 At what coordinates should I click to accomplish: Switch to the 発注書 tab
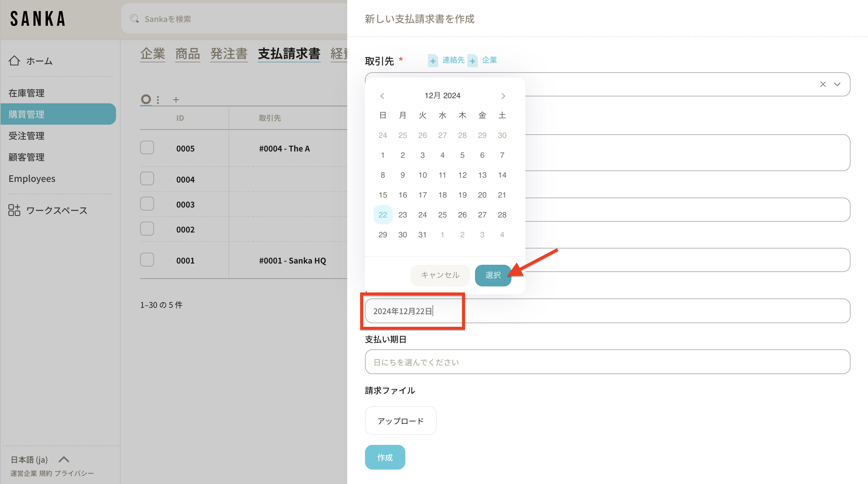click(x=228, y=54)
